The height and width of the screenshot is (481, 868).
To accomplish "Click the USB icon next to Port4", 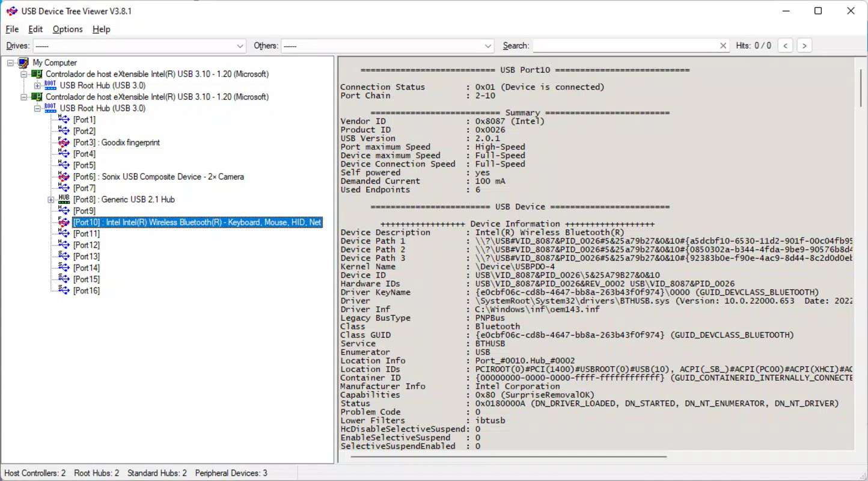I will [x=64, y=154].
